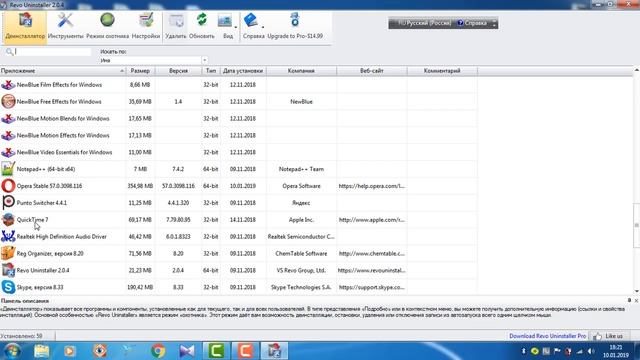This screenshot has height=360, width=640.
Task: Open Windows Start menu
Action: [12, 351]
